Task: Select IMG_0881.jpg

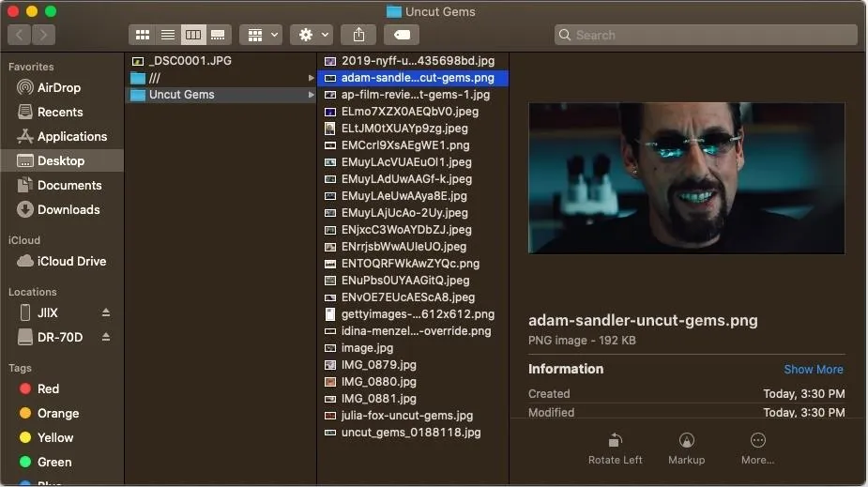Action: click(x=414, y=399)
